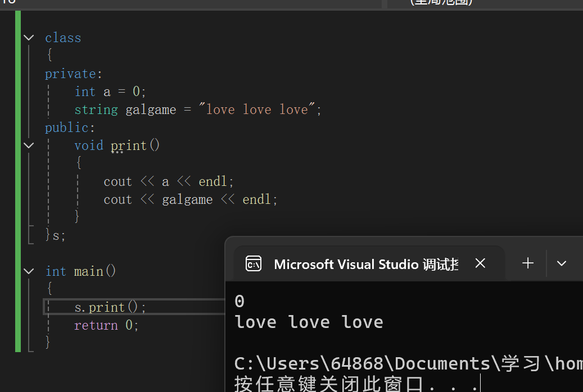Click 'main' in the int main() line
This screenshot has height=392, width=583.
pos(88,271)
